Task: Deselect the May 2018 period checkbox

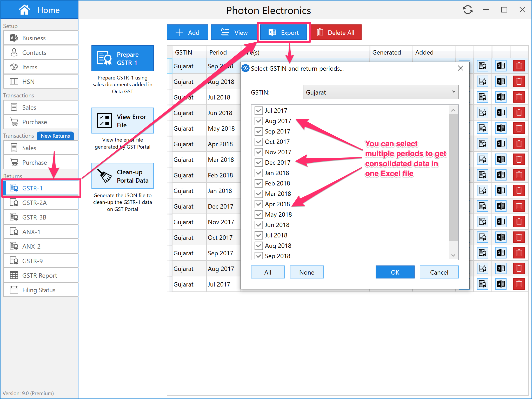Action: click(x=258, y=215)
